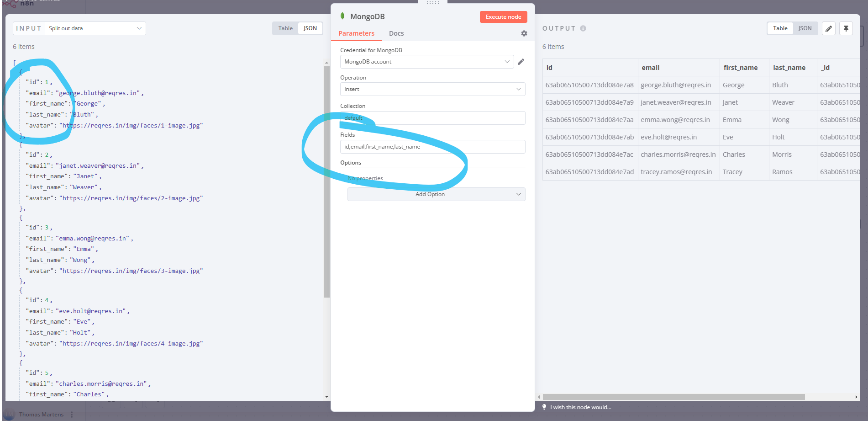Open the Split out data input dropdown

point(95,28)
